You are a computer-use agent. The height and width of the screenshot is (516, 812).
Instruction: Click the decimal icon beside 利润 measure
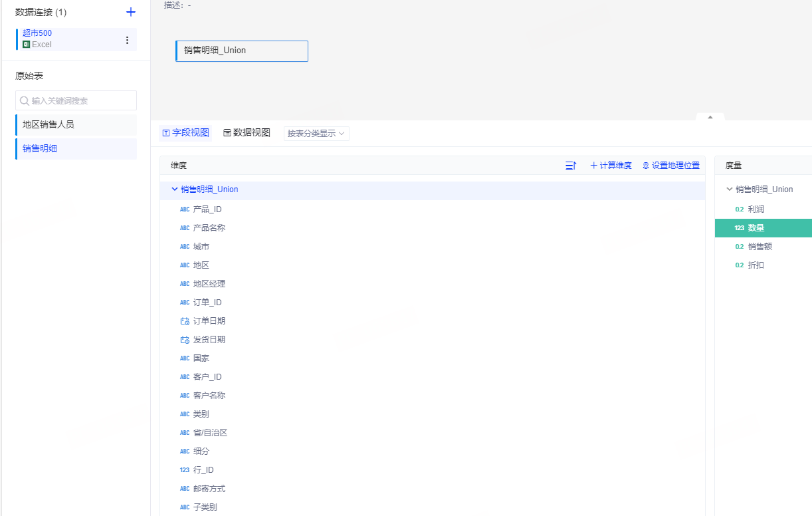pos(740,209)
